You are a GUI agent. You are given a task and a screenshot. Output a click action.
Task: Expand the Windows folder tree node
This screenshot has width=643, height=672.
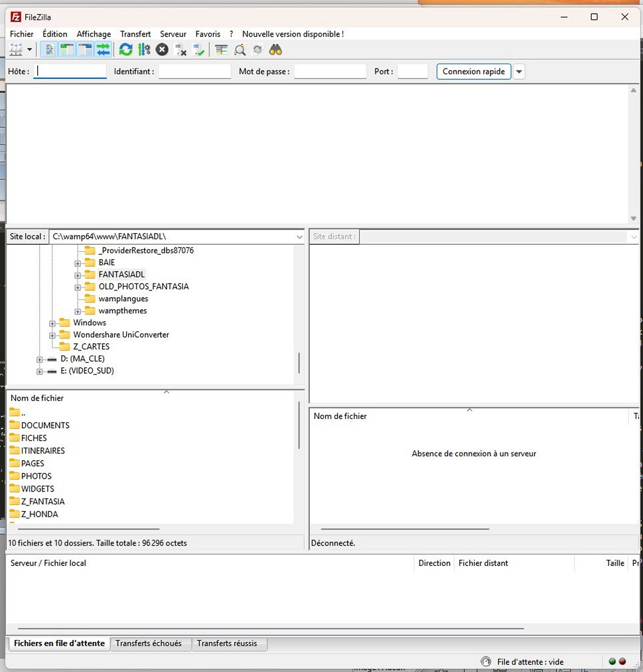52,323
